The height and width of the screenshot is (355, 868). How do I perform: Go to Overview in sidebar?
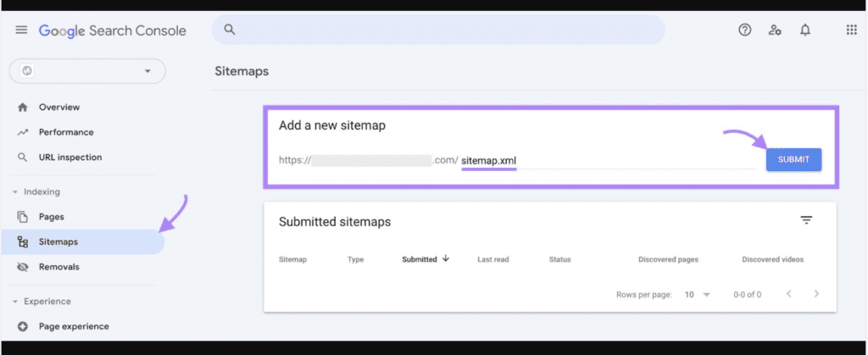[59, 108]
